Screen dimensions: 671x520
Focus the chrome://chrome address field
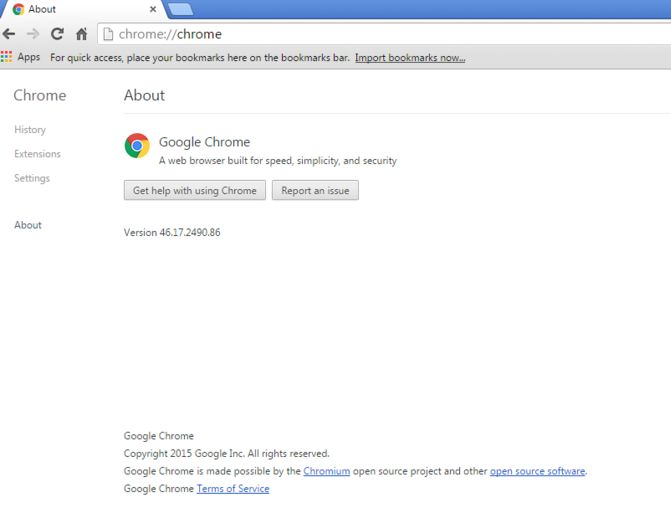(x=385, y=34)
